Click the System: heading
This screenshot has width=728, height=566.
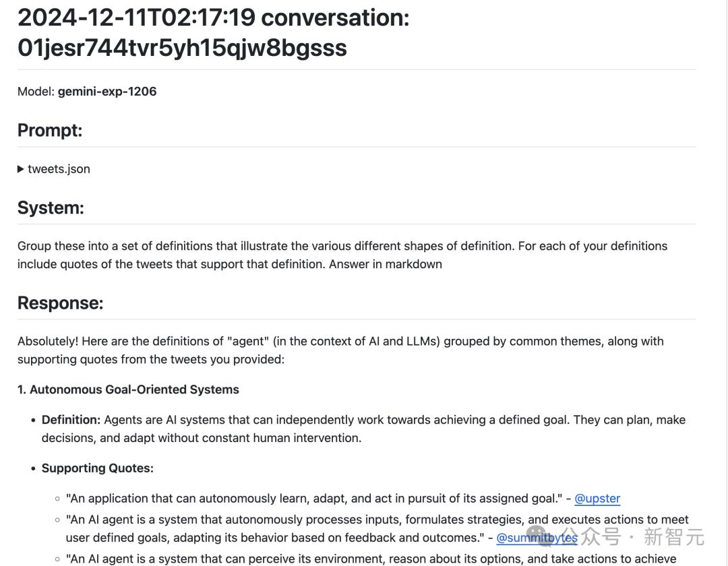pyautogui.click(x=51, y=208)
